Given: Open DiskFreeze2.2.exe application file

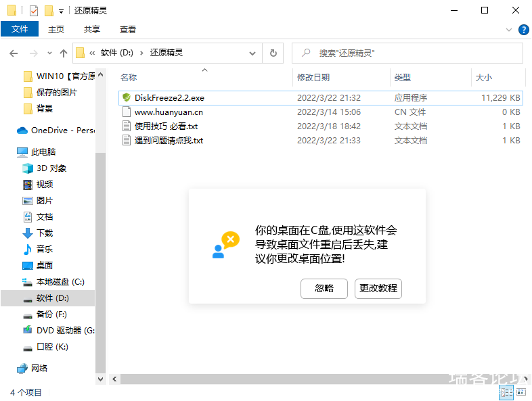Looking at the screenshot, I should point(169,98).
